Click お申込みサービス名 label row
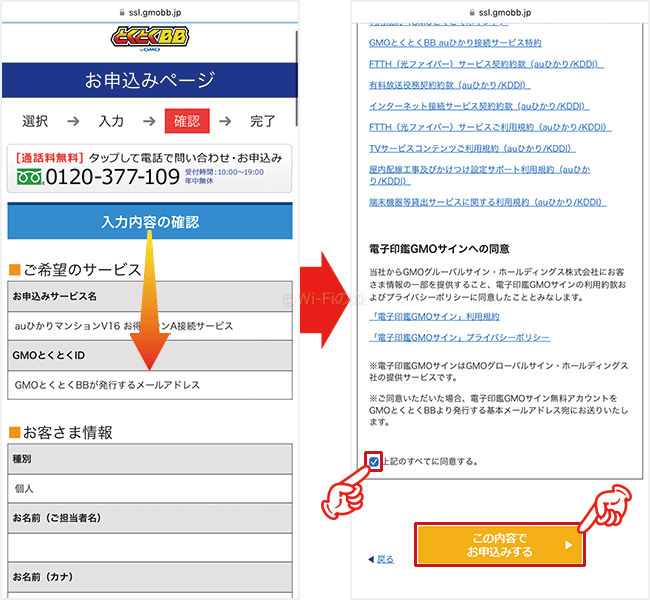 click(150, 296)
